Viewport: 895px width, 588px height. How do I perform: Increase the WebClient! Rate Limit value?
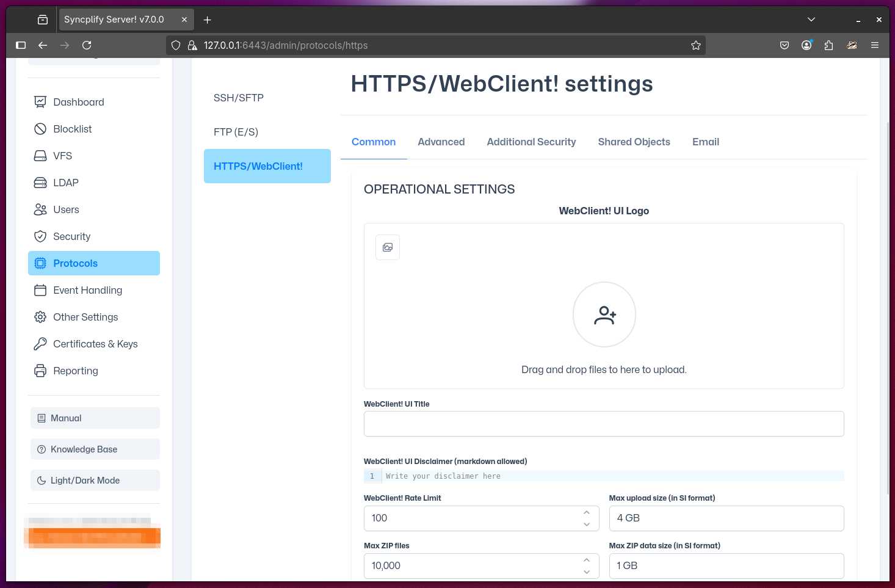(x=586, y=512)
